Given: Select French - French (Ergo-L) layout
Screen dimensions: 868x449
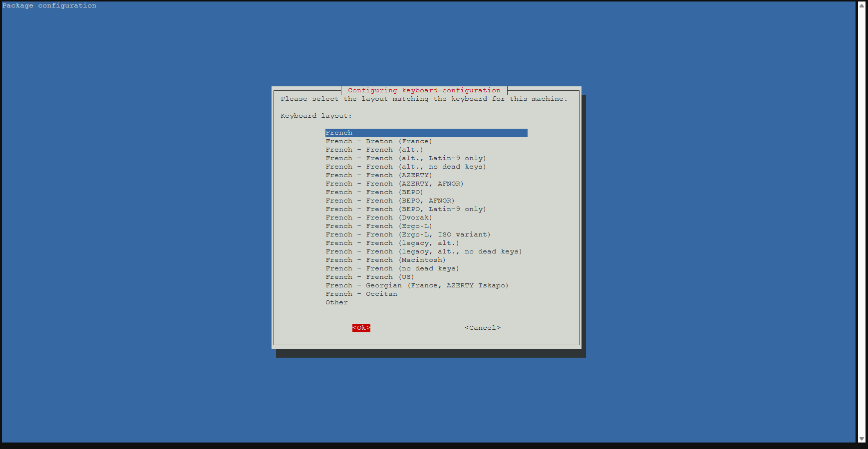Looking at the screenshot, I should pos(379,226).
